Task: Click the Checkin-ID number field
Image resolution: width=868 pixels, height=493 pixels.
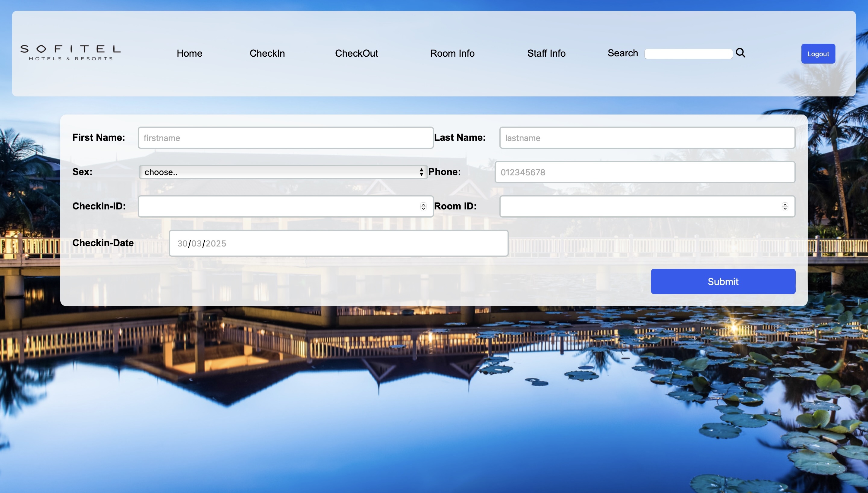Action: pos(278,206)
